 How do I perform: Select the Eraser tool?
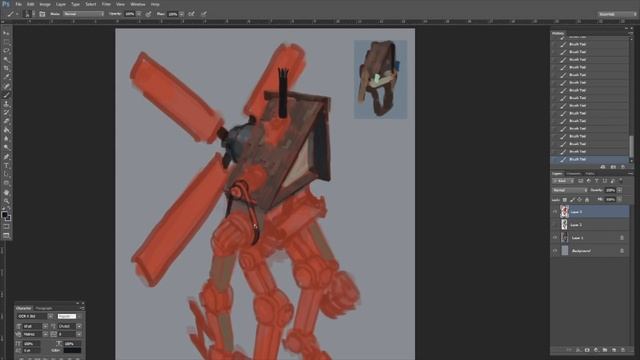(6, 121)
